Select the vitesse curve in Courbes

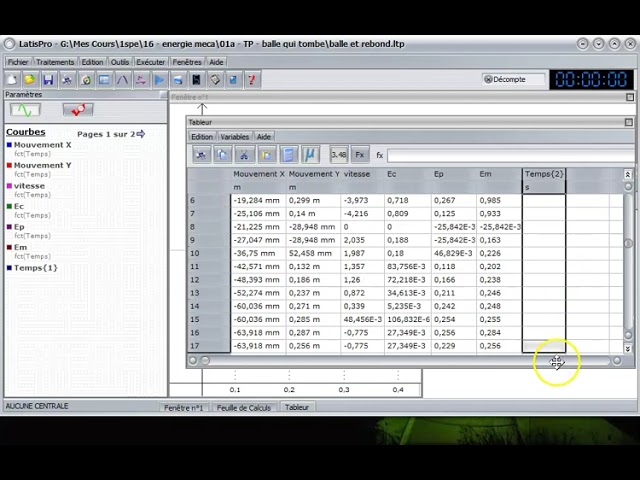(x=29, y=186)
